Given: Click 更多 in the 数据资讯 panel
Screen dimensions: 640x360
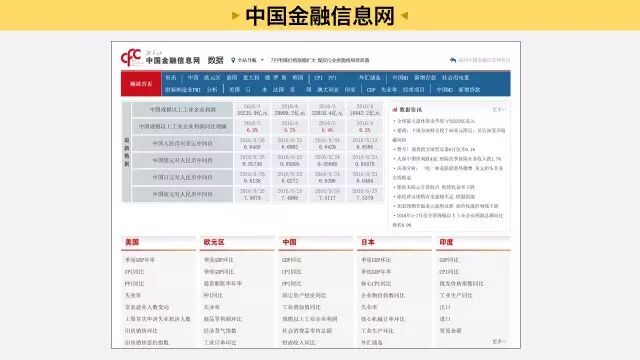Looking at the screenshot, I should pos(499,109).
